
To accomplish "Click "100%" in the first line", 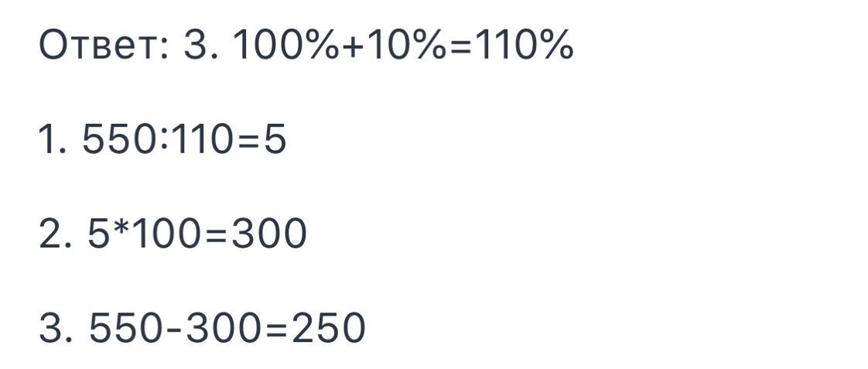I will [x=285, y=48].
